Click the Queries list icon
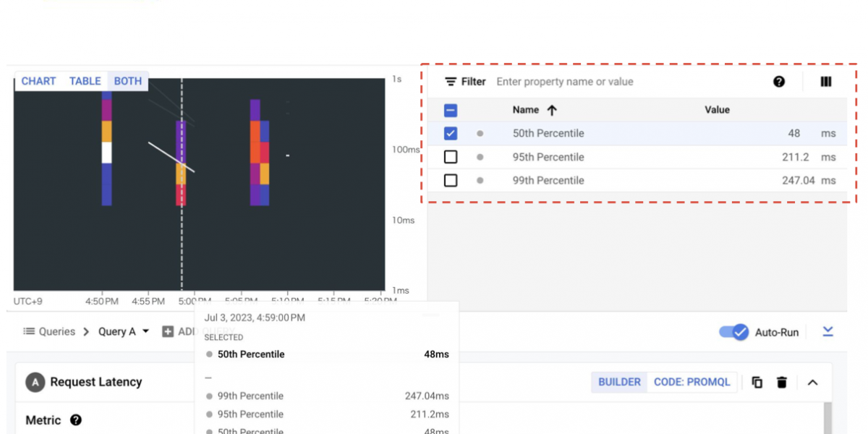868x434 pixels. point(29,331)
